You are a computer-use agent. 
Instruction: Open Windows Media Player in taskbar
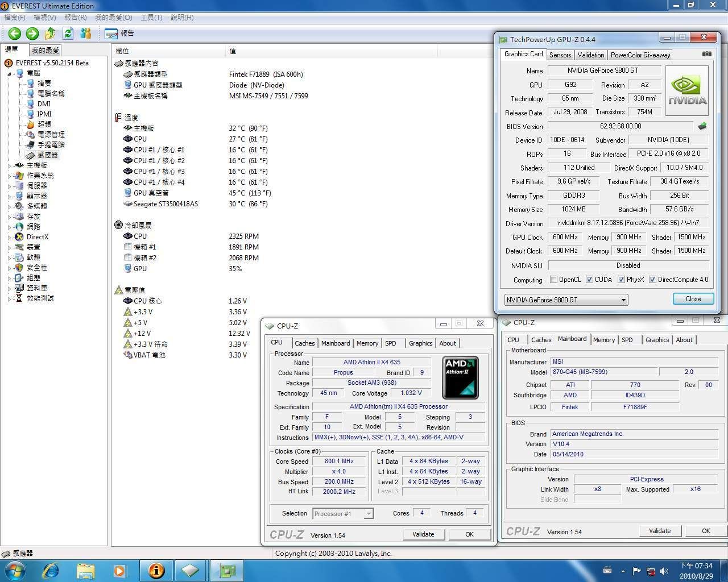pyautogui.click(x=120, y=570)
